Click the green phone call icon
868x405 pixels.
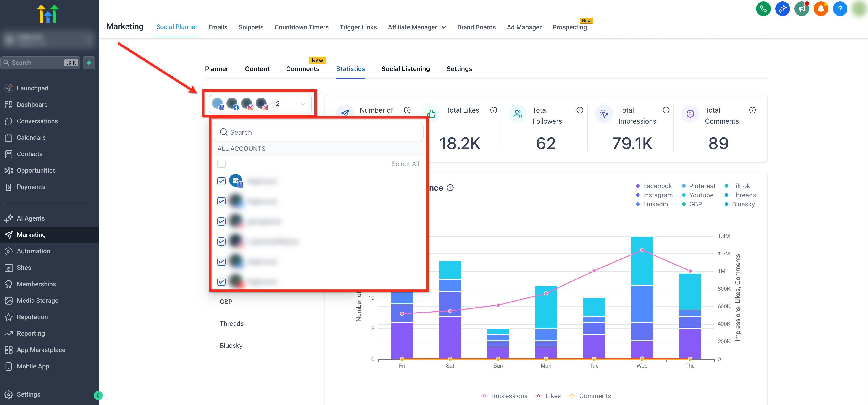[x=763, y=9]
